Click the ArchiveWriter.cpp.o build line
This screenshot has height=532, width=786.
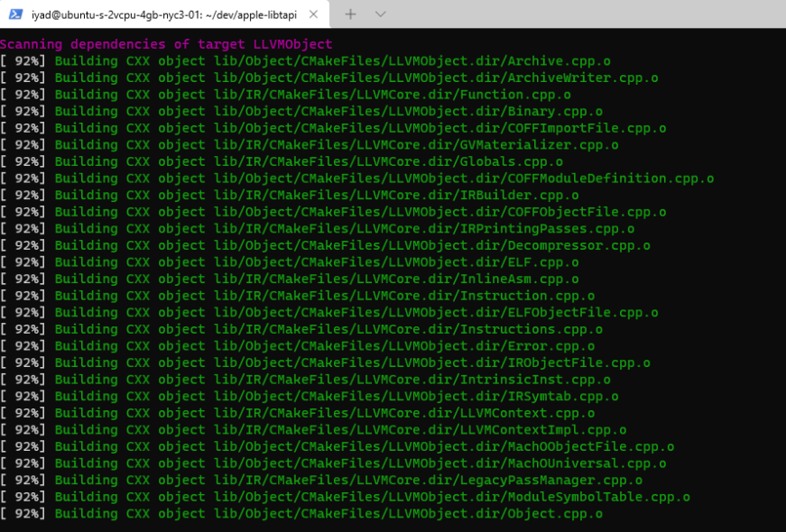[x=329, y=78]
